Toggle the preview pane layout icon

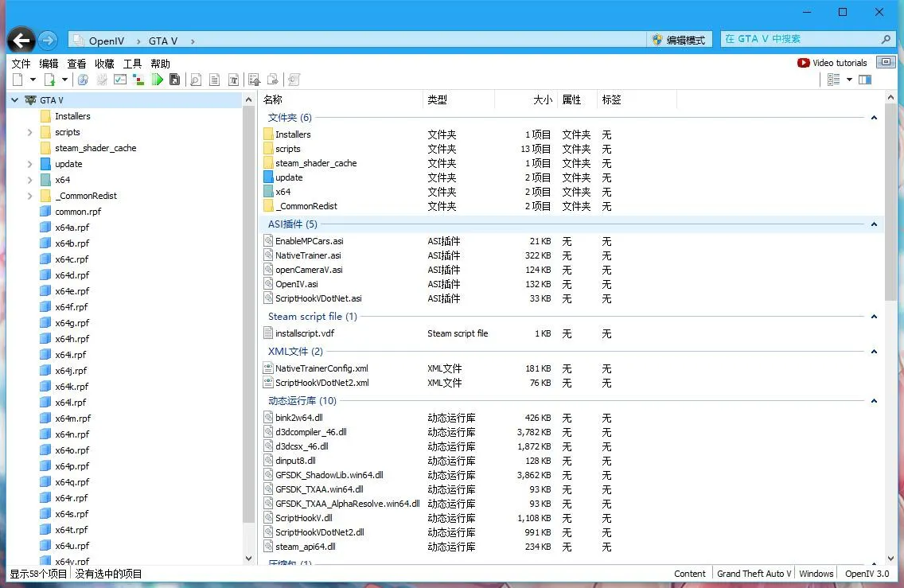tap(865, 80)
